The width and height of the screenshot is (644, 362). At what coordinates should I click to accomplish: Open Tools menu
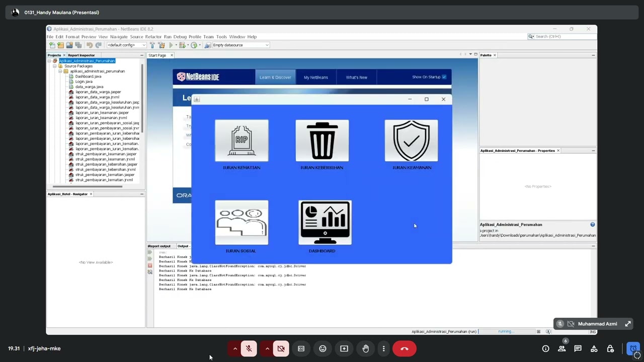[x=221, y=37]
